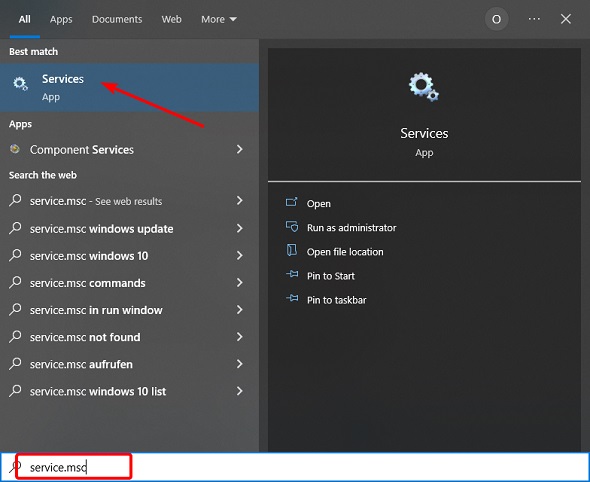Image resolution: width=590 pixels, height=482 pixels.
Task: Click the large Services gear icon in preview
Action: pos(424,87)
